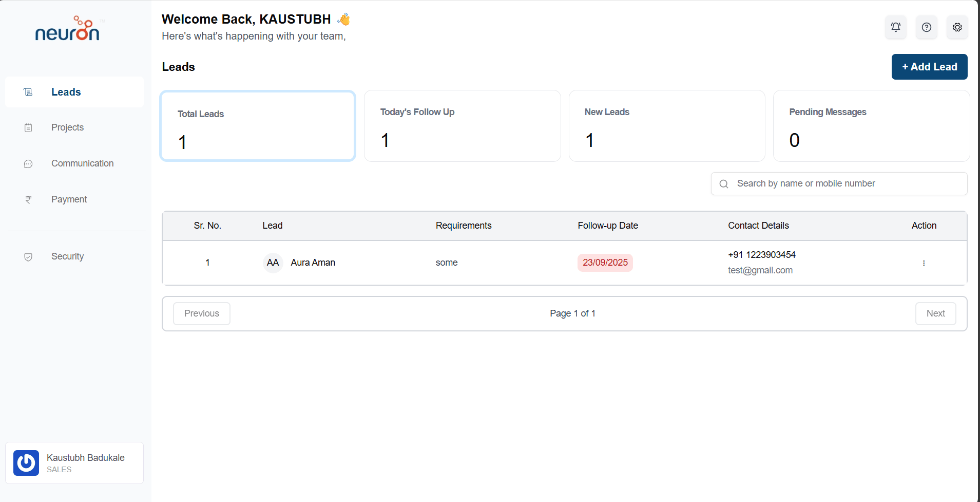Click the AA lead avatar
The height and width of the screenshot is (502, 980).
pos(273,263)
